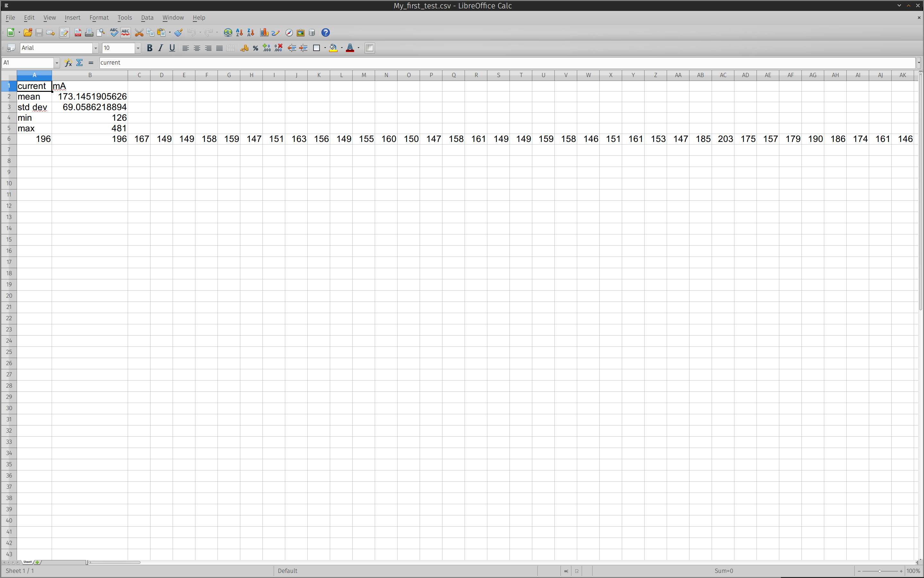924x578 pixels.
Task: Cut selection with scissors icon
Action: click(139, 32)
